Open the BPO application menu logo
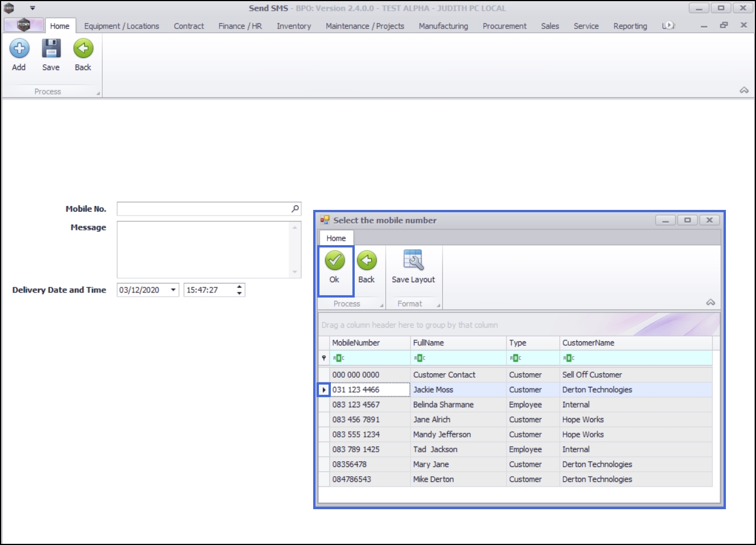This screenshot has height=545, width=756. pos(23,25)
